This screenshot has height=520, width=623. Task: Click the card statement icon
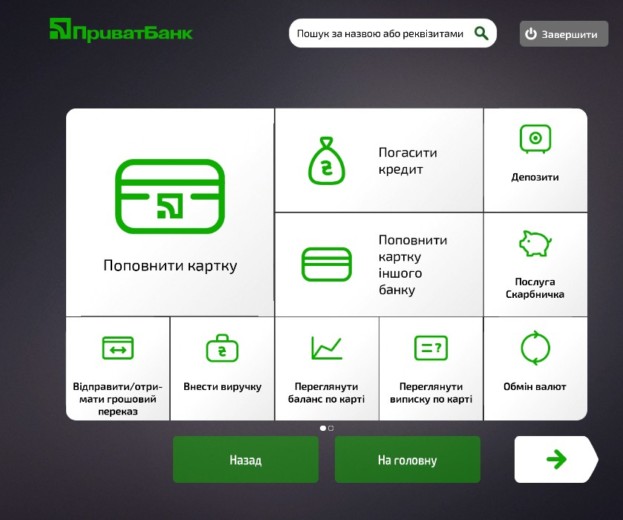pos(431,348)
